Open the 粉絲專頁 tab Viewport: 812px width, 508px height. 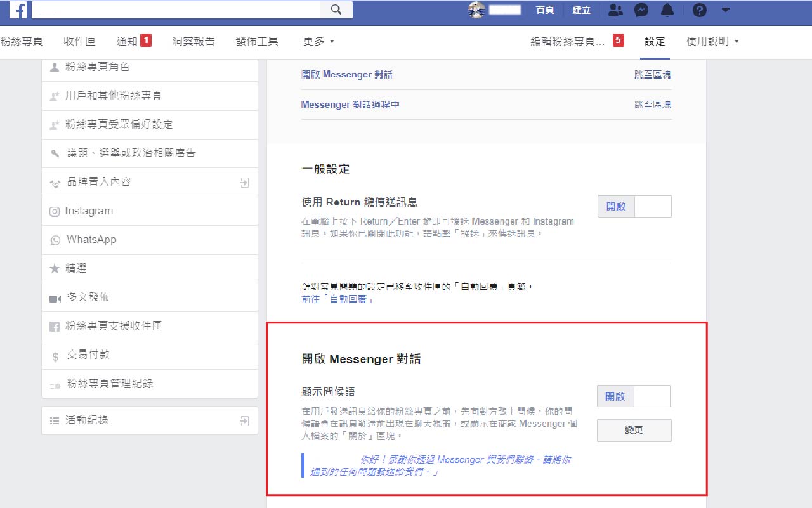22,42
